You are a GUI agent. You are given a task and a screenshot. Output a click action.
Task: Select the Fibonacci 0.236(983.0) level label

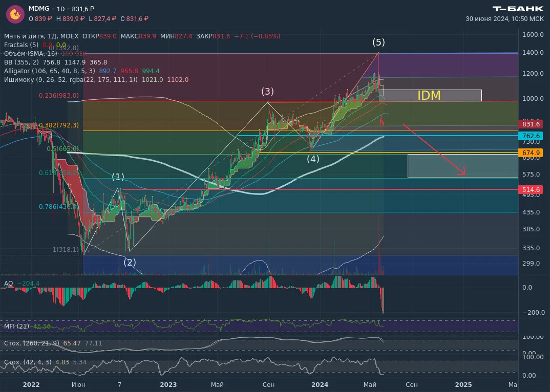point(58,96)
